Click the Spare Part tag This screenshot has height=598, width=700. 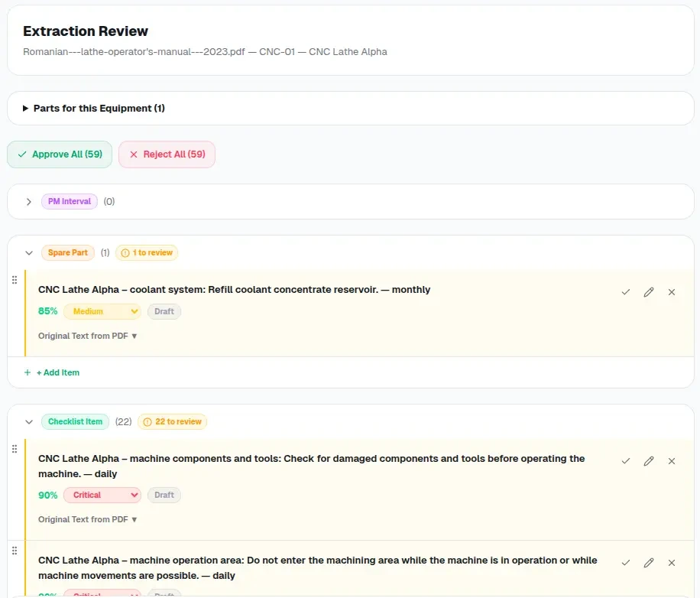click(x=68, y=253)
